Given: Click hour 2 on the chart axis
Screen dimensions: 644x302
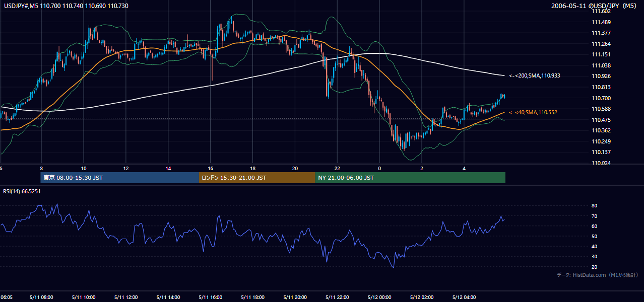Looking at the screenshot, I should (x=422, y=168).
